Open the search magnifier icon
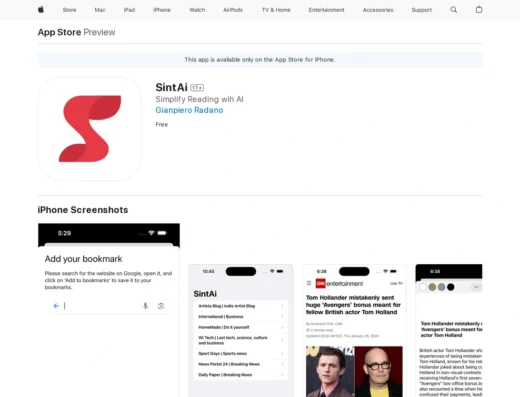Image resolution: width=520 pixels, height=397 pixels. (x=454, y=10)
